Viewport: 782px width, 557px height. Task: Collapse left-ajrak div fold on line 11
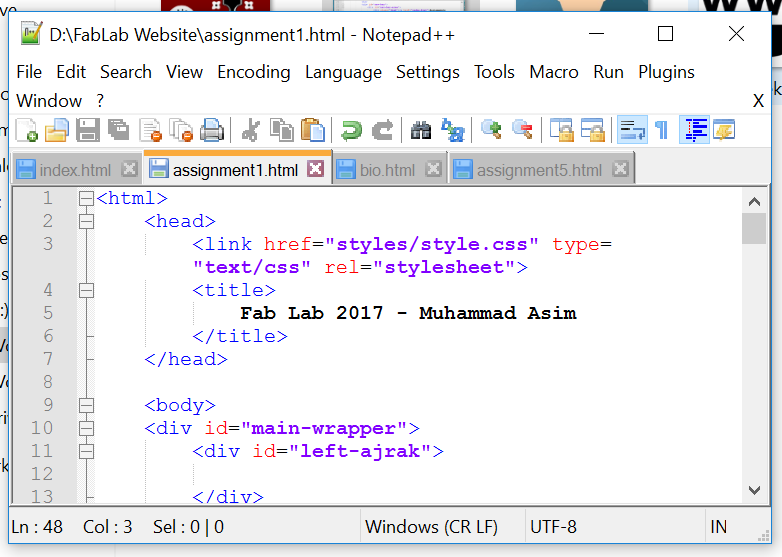click(x=86, y=451)
